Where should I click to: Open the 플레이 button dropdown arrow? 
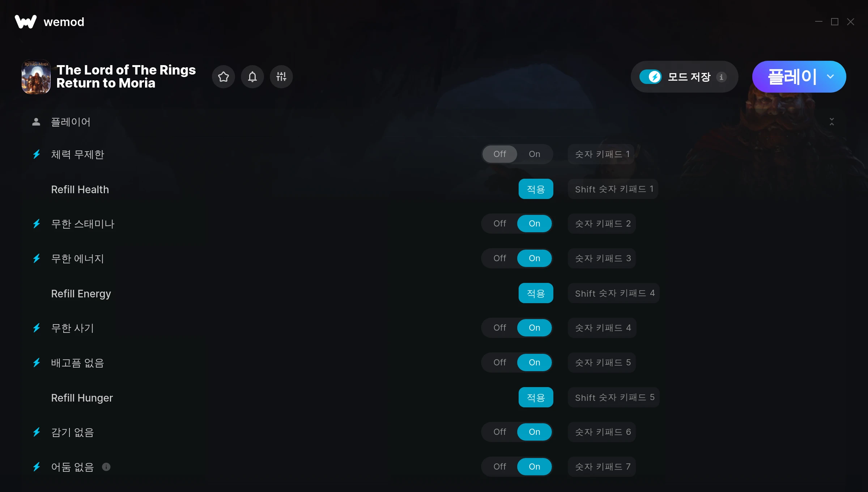point(830,77)
